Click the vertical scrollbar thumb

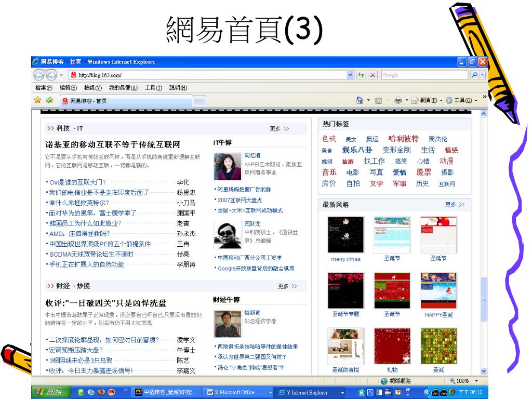484,299
